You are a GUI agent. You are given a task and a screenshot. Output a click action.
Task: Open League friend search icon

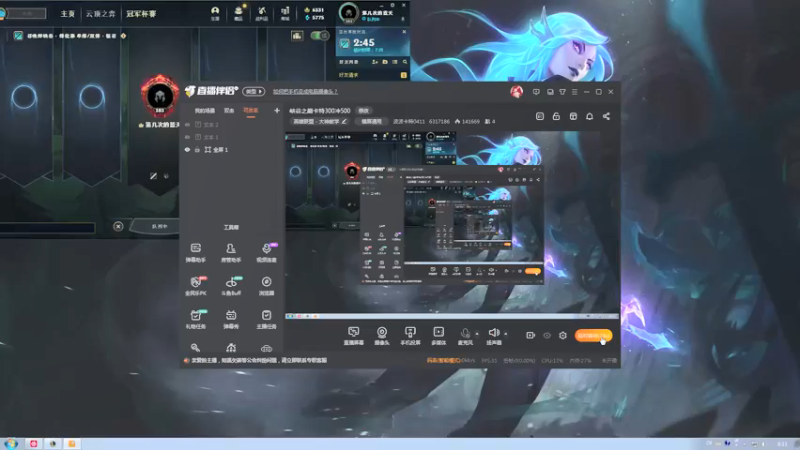point(405,62)
